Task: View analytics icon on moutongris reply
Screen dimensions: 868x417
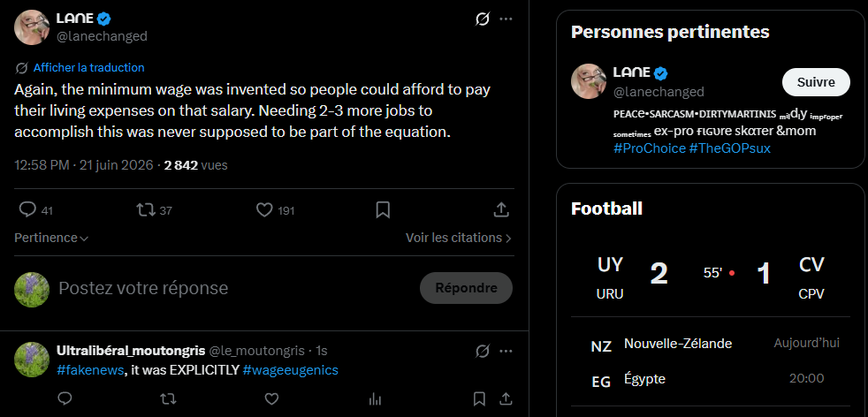Action: 375,398
